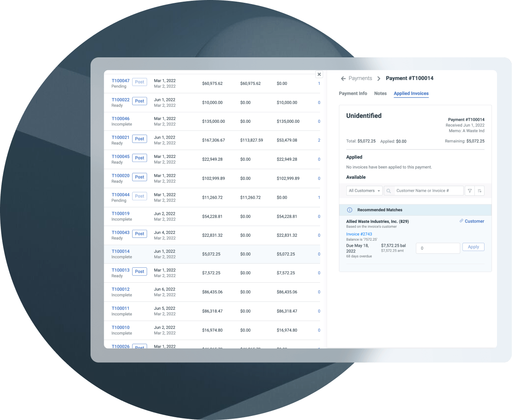Screen dimensions: 512x420
Task: Close the payments list with X
Action: (319, 74)
